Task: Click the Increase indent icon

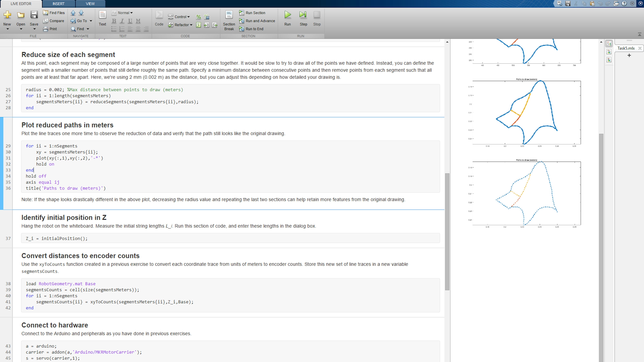Action: click(x=207, y=25)
